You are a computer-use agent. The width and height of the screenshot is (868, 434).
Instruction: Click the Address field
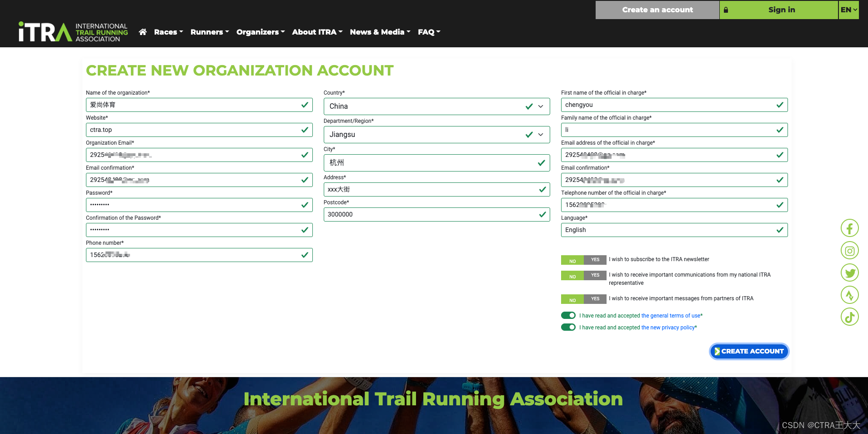pyautogui.click(x=437, y=190)
